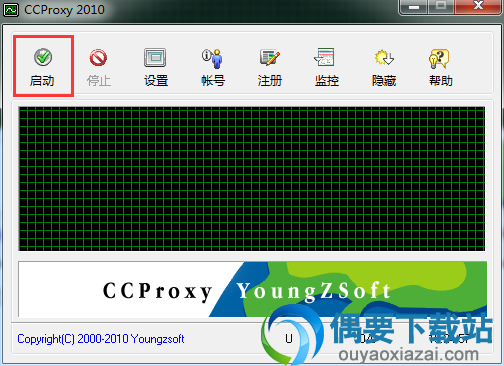The height and width of the screenshot is (366, 504).
Task: Select the 监控 label in the toolbar
Action: point(327,81)
